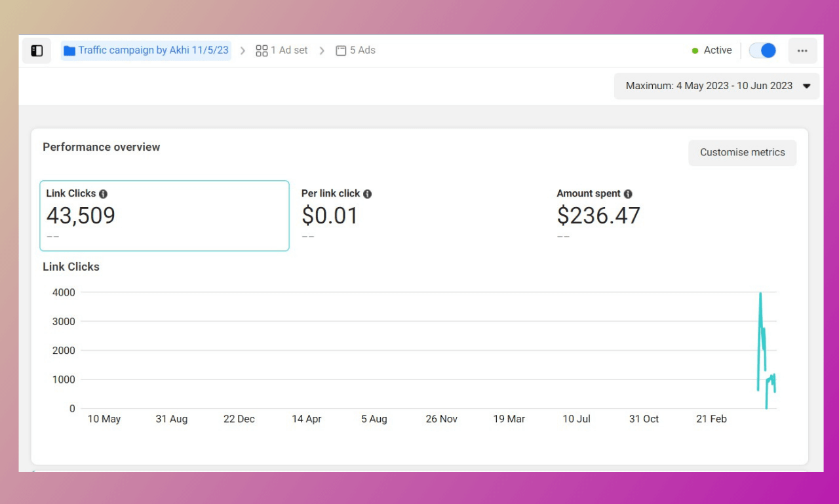The height and width of the screenshot is (504, 839).
Task: Click the campaign folder icon
Action: point(69,50)
